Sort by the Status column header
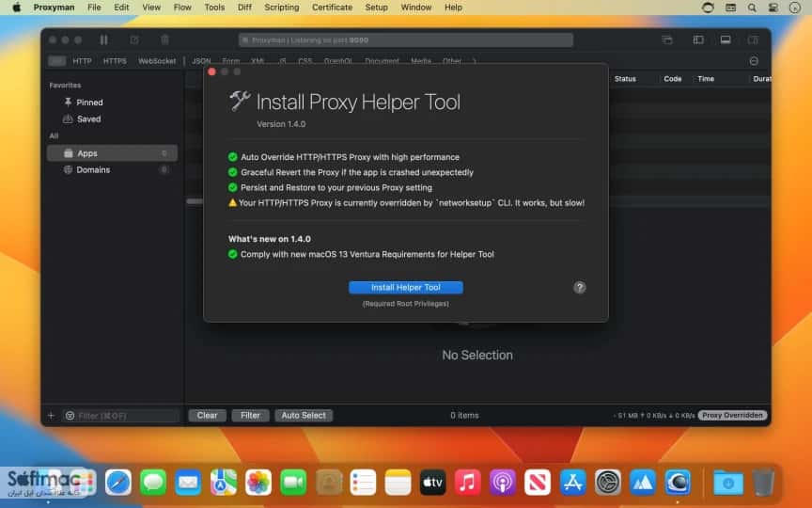 coord(625,79)
